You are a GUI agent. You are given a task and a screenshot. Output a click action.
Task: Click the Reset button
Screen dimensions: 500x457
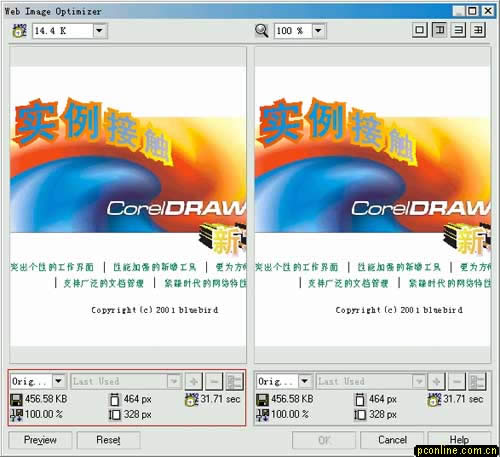click(108, 440)
